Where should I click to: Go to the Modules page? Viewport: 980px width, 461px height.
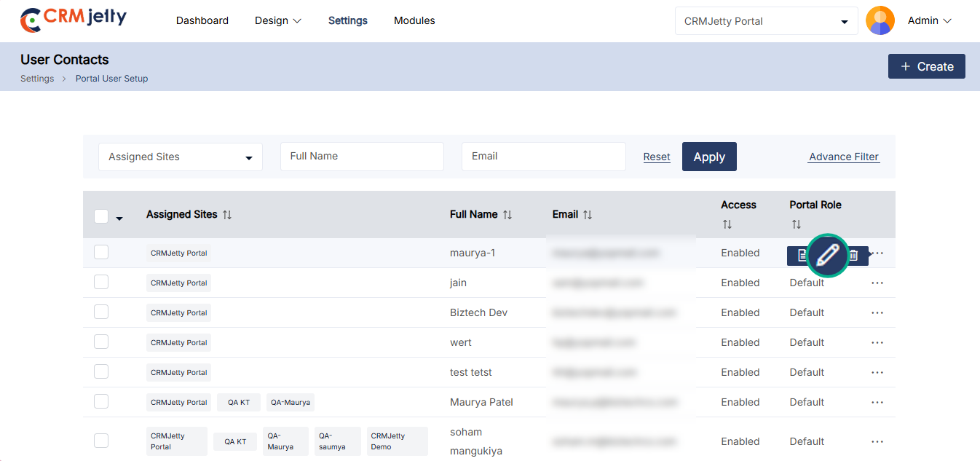pos(414,20)
